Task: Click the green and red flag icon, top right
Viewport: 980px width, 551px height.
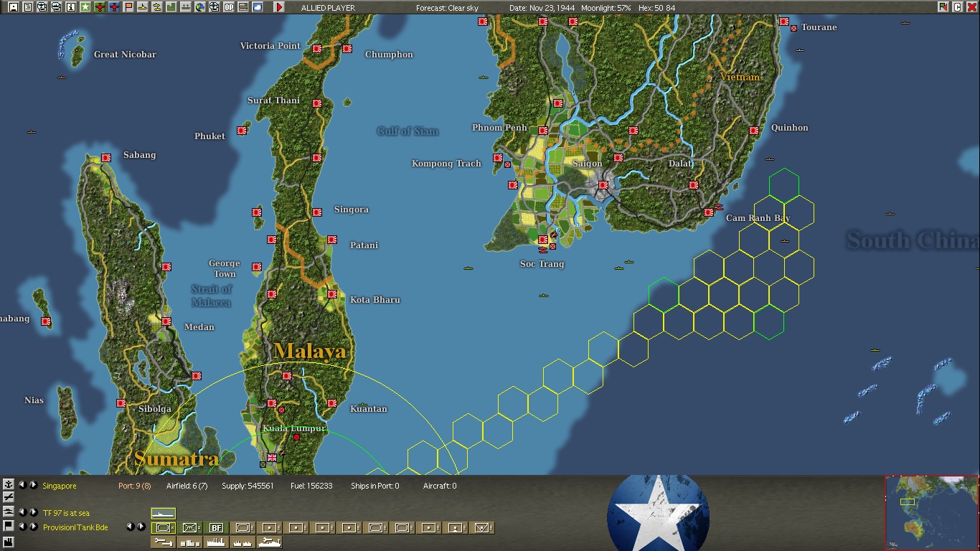Action: 943,7
